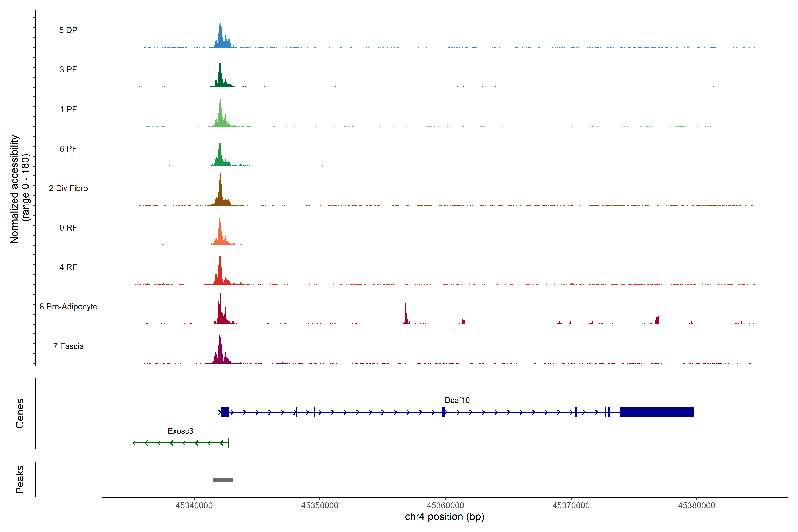The height and width of the screenshot is (532, 798).
Task: Click the secondary Pre-Adipocyte peak near 45357000
Action: 406,317
